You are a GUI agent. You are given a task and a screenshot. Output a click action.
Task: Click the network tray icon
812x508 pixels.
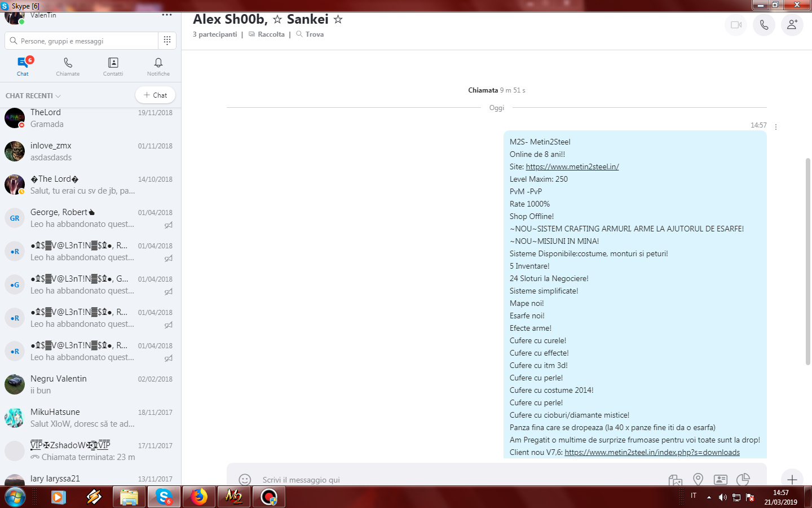point(736,497)
